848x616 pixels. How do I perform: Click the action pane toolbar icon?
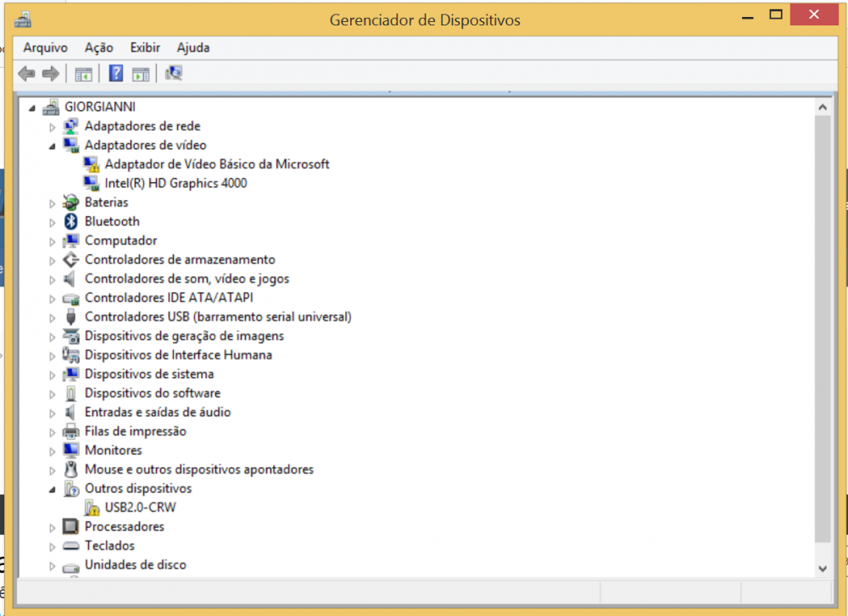click(141, 74)
